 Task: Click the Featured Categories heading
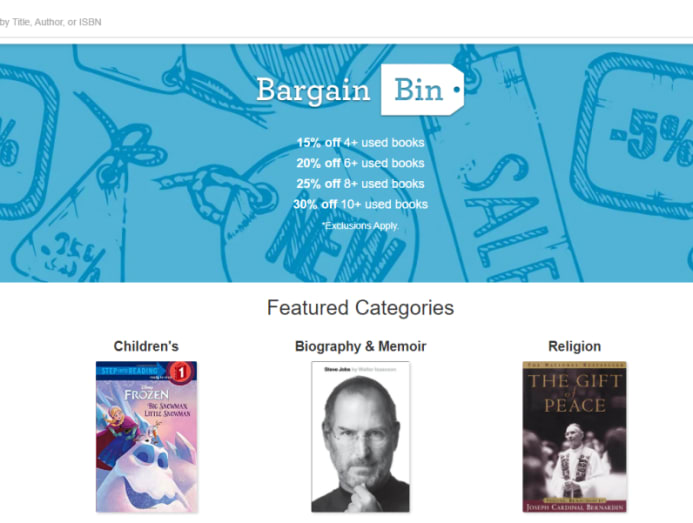click(360, 308)
